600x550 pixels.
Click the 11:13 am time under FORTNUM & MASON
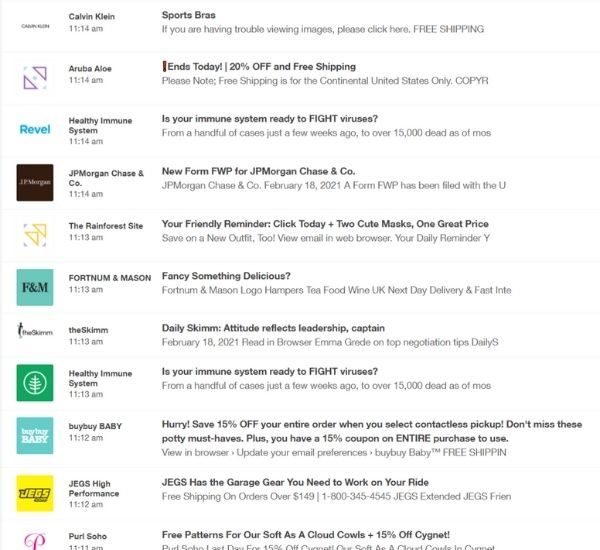pos(86,289)
